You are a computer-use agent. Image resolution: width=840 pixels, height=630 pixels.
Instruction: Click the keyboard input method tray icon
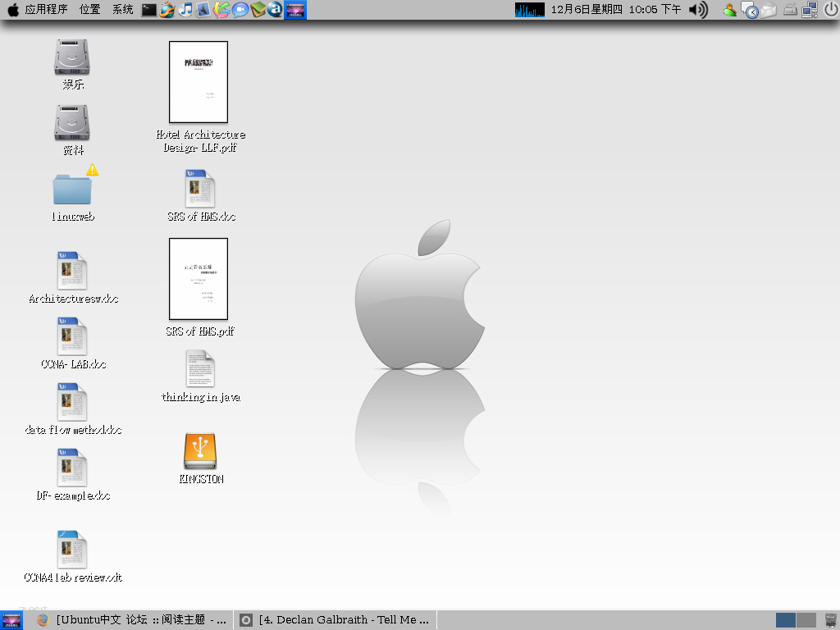[791, 10]
